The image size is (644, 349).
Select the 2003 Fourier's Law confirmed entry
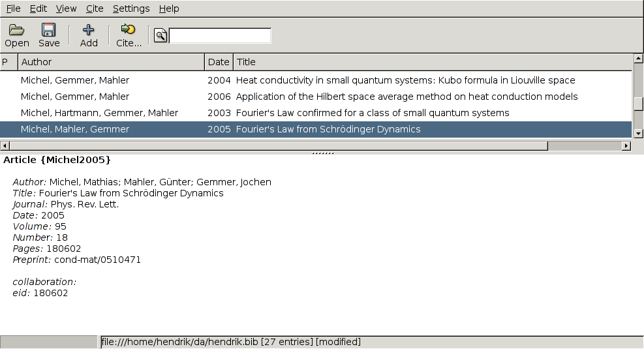coord(372,113)
